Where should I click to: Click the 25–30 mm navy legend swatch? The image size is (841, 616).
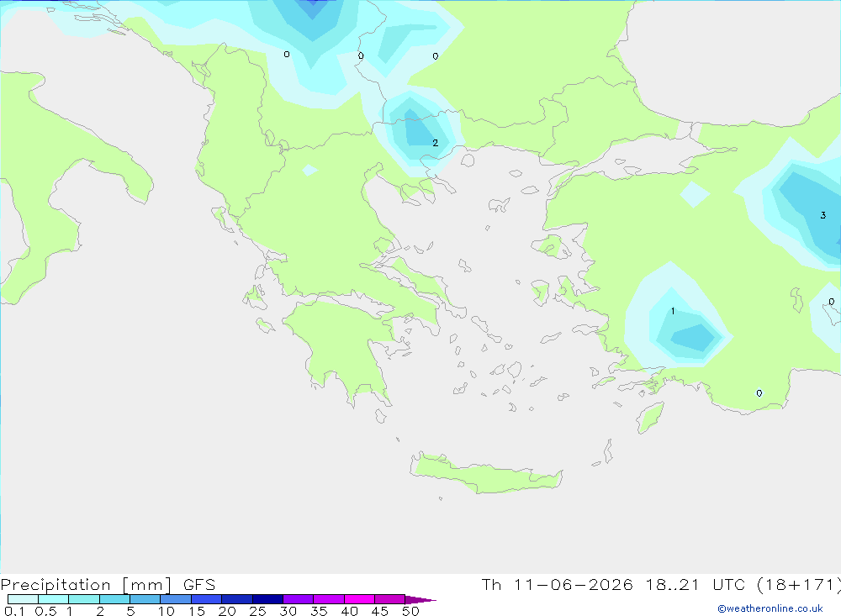point(267,599)
